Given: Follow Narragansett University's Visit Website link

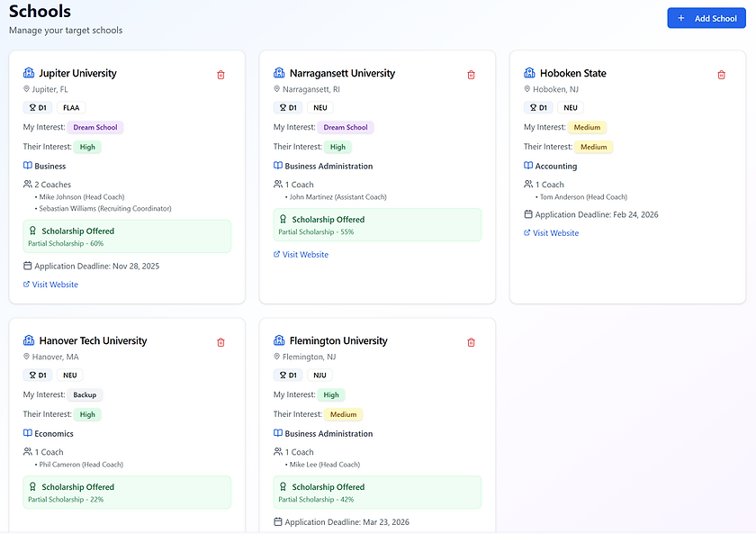Looking at the screenshot, I should 305,255.
